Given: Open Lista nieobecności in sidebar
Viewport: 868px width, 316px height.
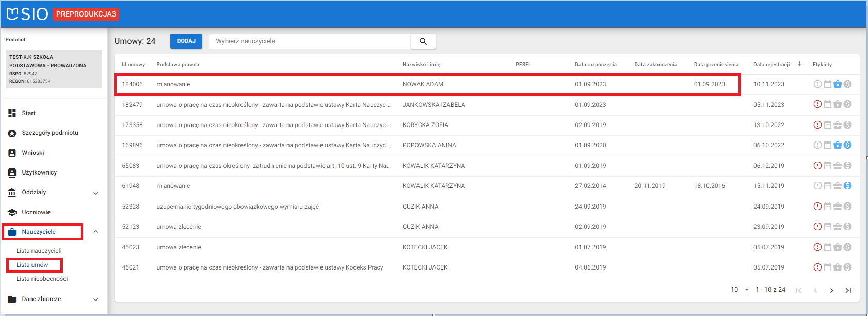Looking at the screenshot, I should (42, 279).
